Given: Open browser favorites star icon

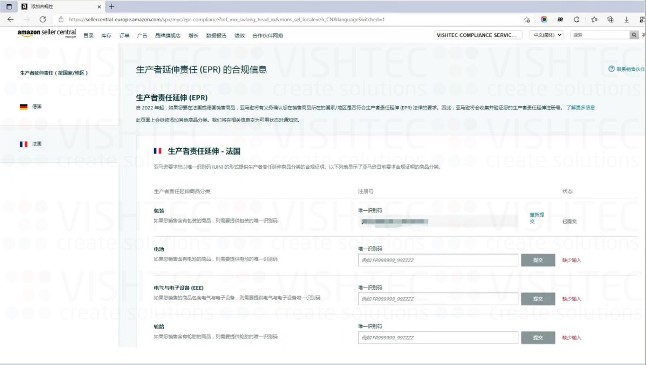Looking at the screenshot, I should 594,19.
